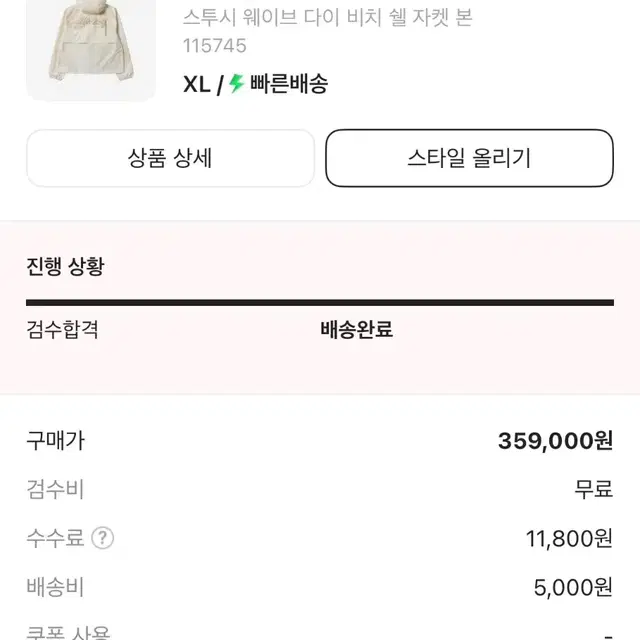Select the 배송완료 status step
Viewport: 640px width, 640px height.
coord(356,330)
